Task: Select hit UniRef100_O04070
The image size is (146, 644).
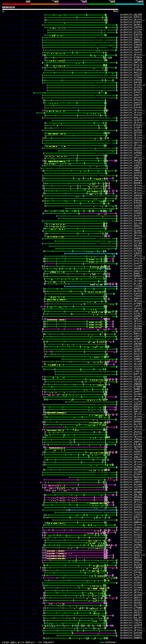Action: point(131,263)
